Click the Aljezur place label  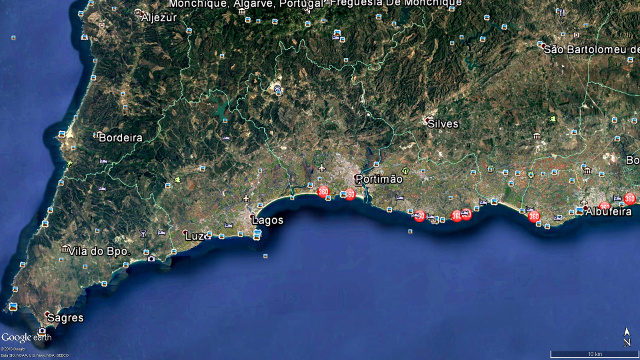point(159,18)
